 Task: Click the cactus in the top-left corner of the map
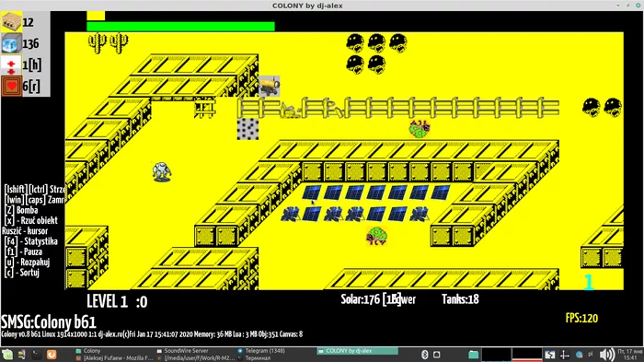pyautogui.click(x=98, y=43)
